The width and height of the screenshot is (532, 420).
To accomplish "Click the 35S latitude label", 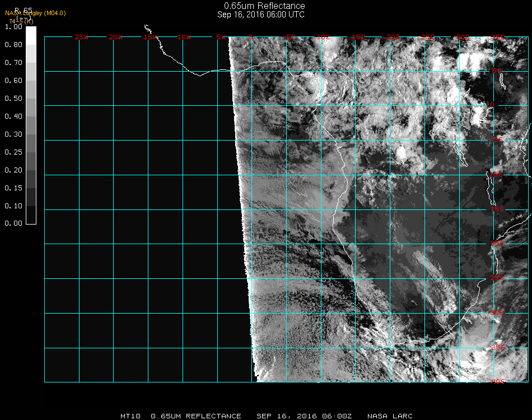I will click(498, 347).
